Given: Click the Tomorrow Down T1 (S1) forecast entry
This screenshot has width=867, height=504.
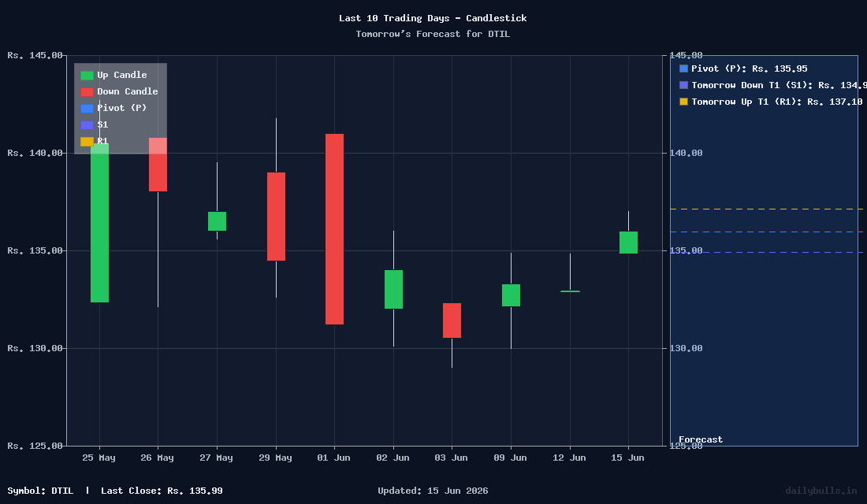Looking at the screenshot, I should click(x=779, y=86).
